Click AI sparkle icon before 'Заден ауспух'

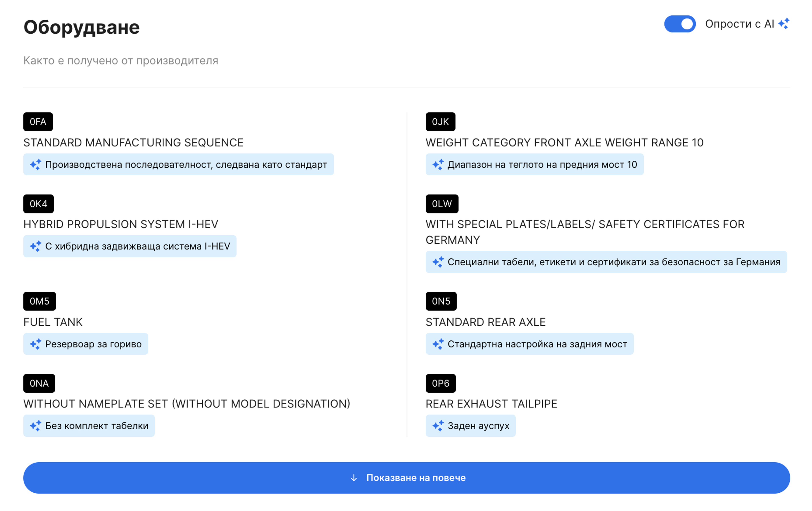coord(438,426)
